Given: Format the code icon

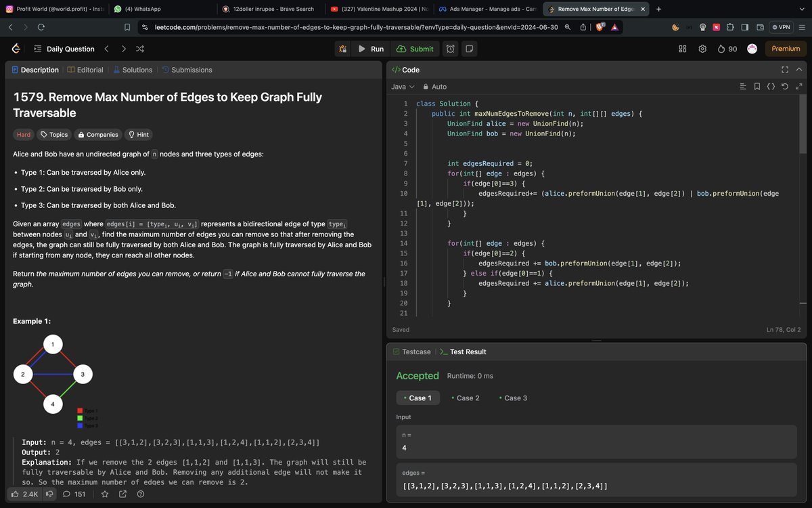Looking at the screenshot, I should (743, 87).
